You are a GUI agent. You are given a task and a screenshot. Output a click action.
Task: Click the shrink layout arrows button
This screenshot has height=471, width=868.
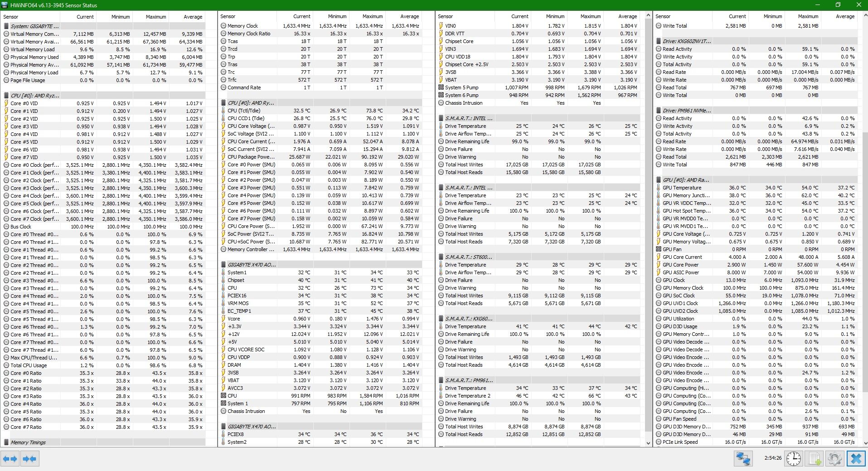click(29, 459)
